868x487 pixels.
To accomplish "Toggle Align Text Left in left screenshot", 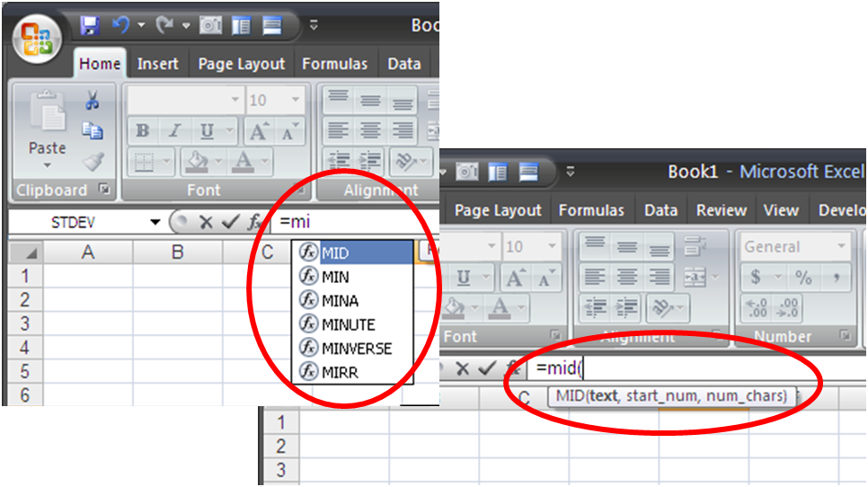I will pos(338,130).
